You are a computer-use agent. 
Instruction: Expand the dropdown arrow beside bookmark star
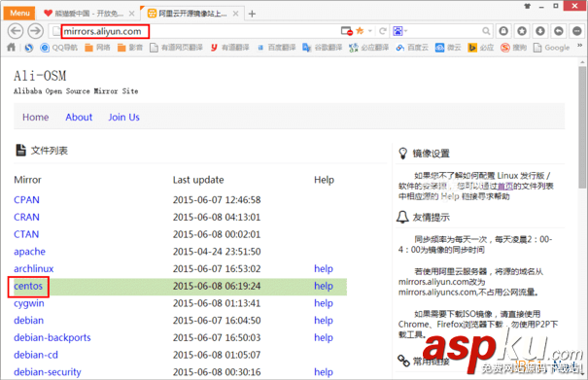[369, 31]
